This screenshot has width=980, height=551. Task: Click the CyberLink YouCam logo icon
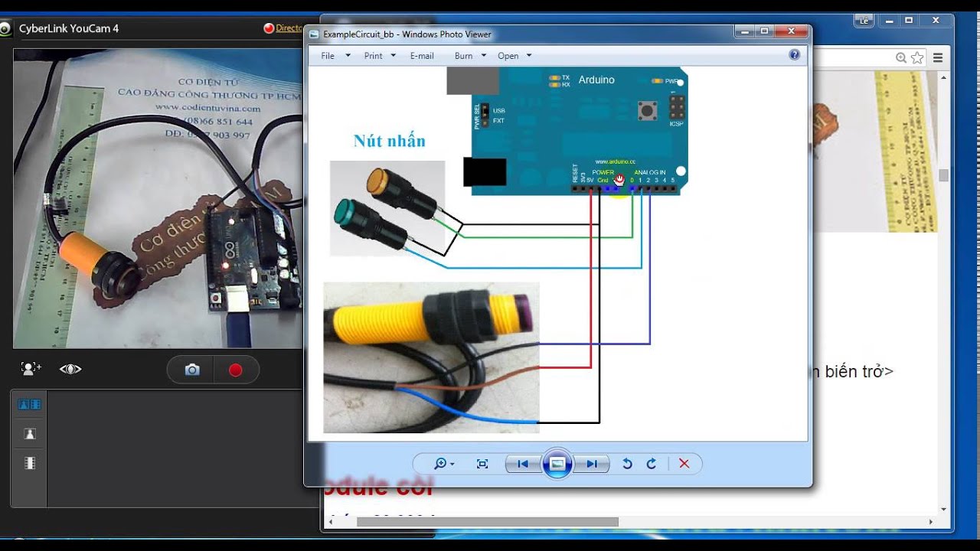click(x=5, y=29)
